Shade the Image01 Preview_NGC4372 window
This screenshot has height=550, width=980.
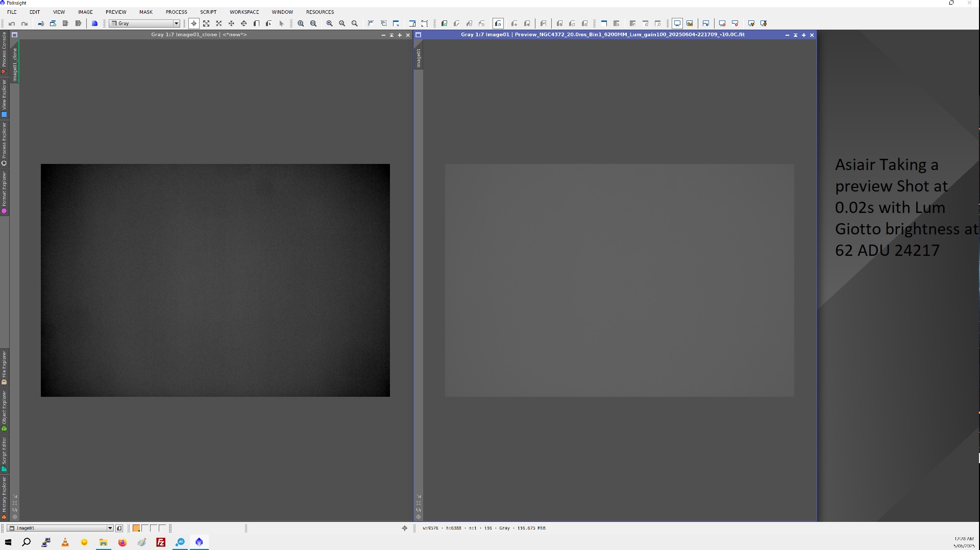(795, 35)
